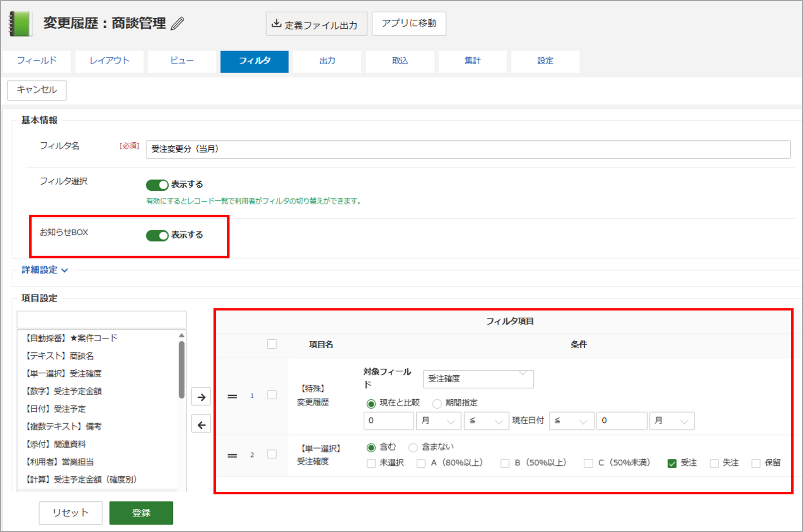Disable the お知らせBOX display toggle
The height and width of the screenshot is (532, 803).
pyautogui.click(x=157, y=235)
